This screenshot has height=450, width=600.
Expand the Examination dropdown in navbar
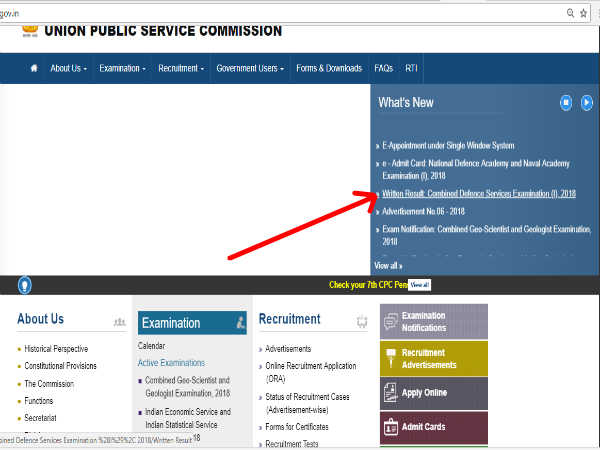point(122,68)
